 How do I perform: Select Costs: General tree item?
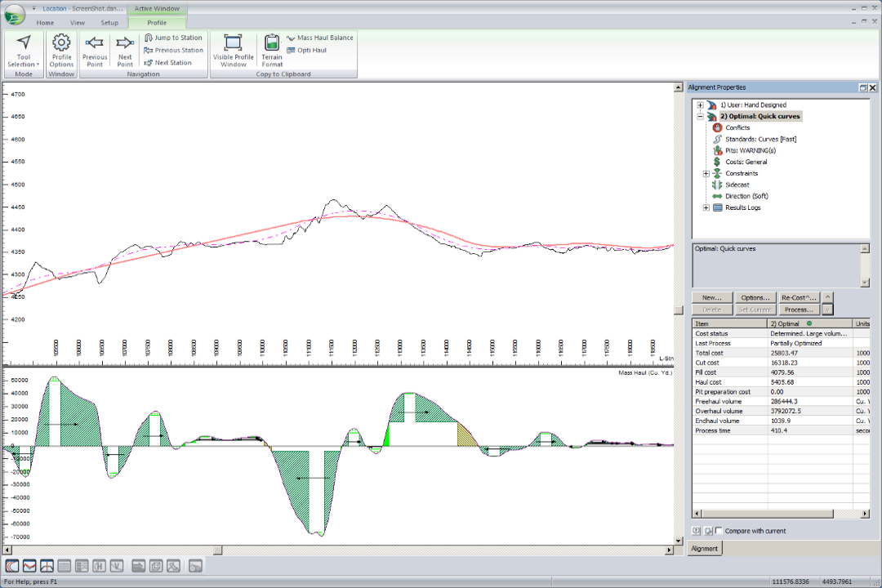746,162
